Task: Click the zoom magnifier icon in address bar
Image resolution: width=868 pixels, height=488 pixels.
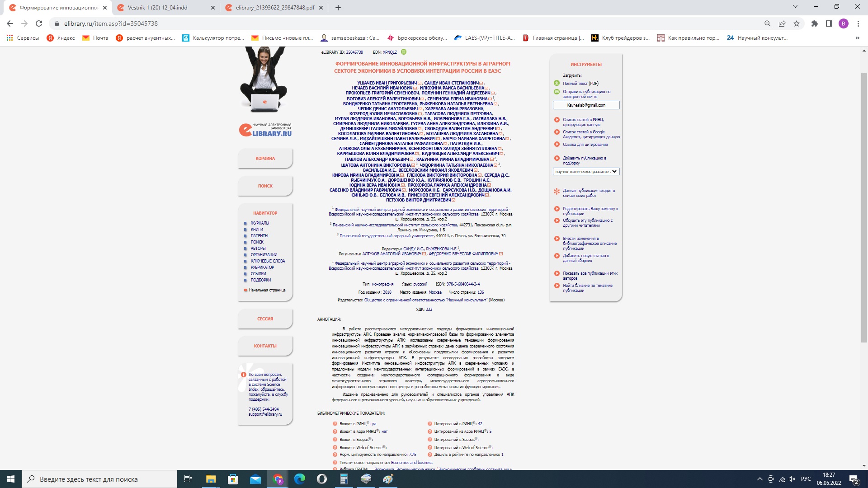Action: (768, 23)
